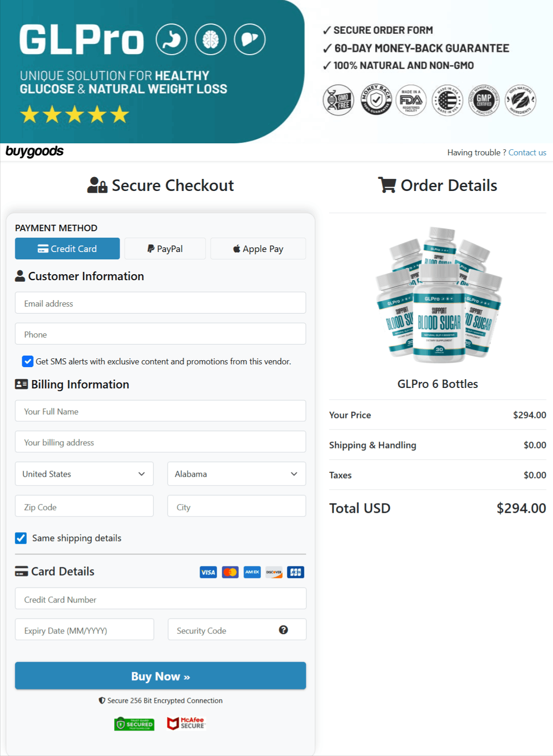The height and width of the screenshot is (756, 553).
Task: Click the 100% Natural Ingredients badge
Action: tap(520, 100)
